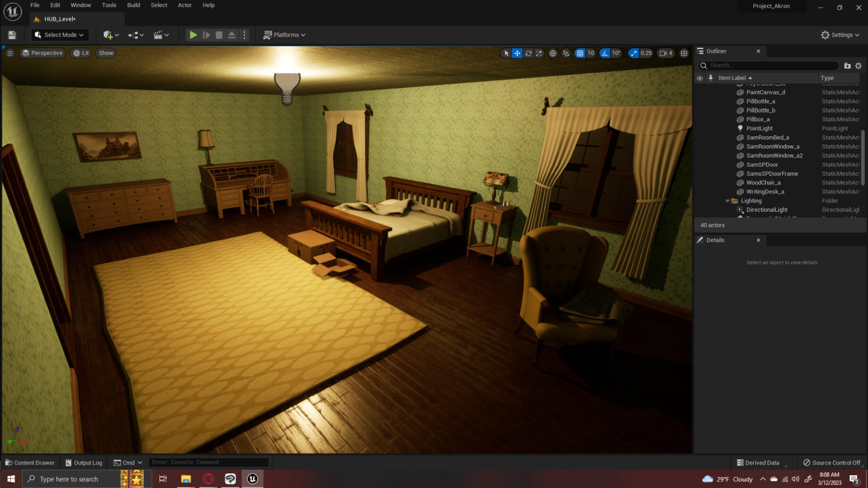Viewport: 868px width, 488px height.
Task: Open the Build menu
Action: (134, 5)
